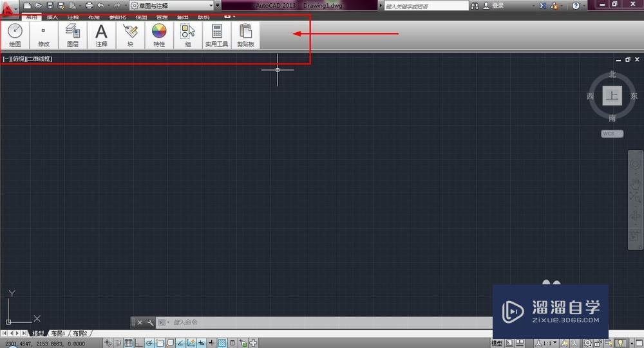Switch to the 参数化 ribbon tab

point(118,17)
